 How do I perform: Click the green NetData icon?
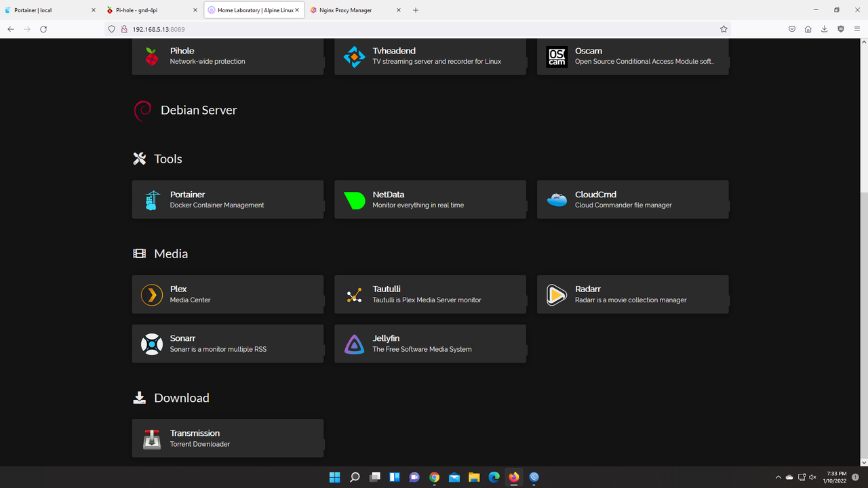click(354, 200)
